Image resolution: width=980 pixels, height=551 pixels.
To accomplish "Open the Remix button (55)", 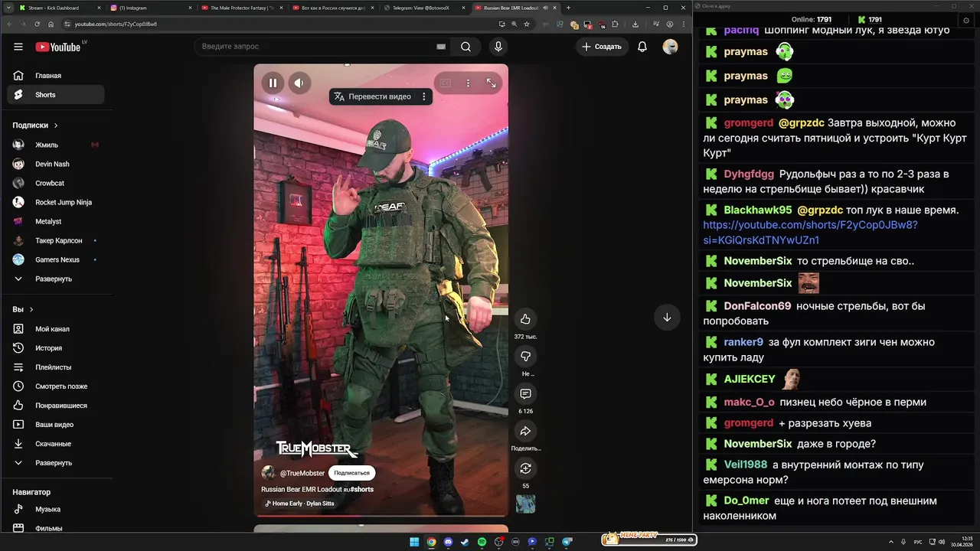I will 525,468.
